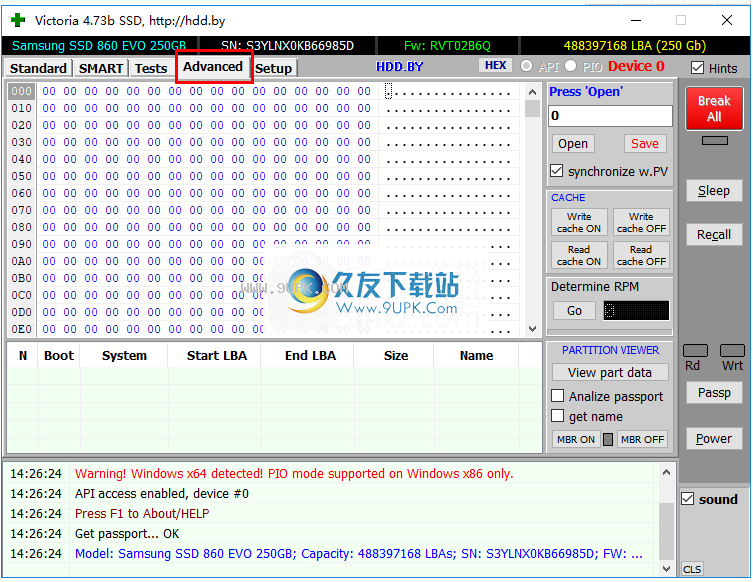Click the Size column header

click(x=396, y=355)
